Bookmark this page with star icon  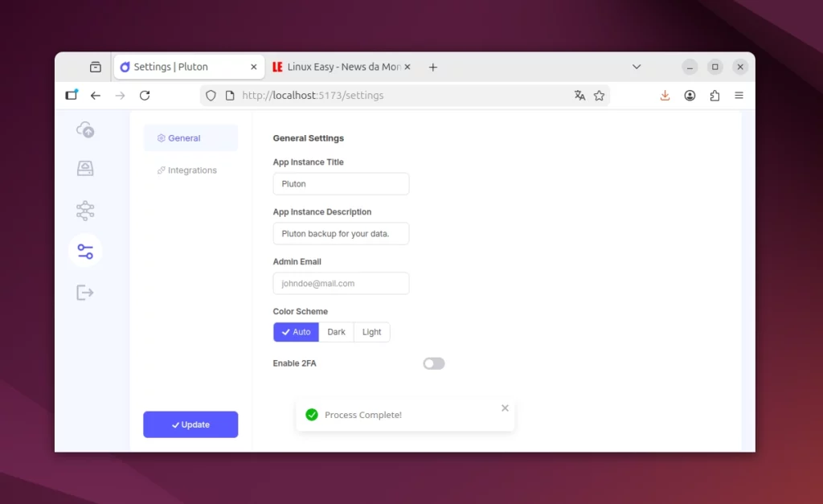tap(599, 96)
